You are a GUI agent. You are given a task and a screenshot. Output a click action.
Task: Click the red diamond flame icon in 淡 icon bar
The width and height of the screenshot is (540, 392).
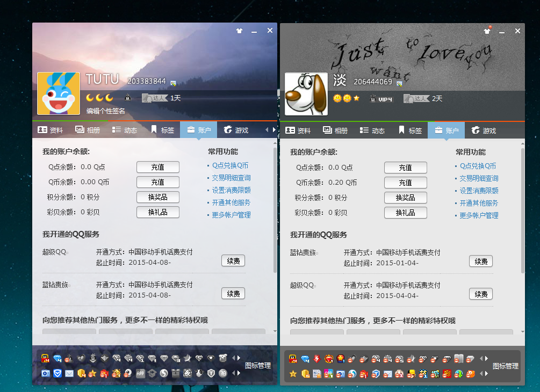[329, 359]
